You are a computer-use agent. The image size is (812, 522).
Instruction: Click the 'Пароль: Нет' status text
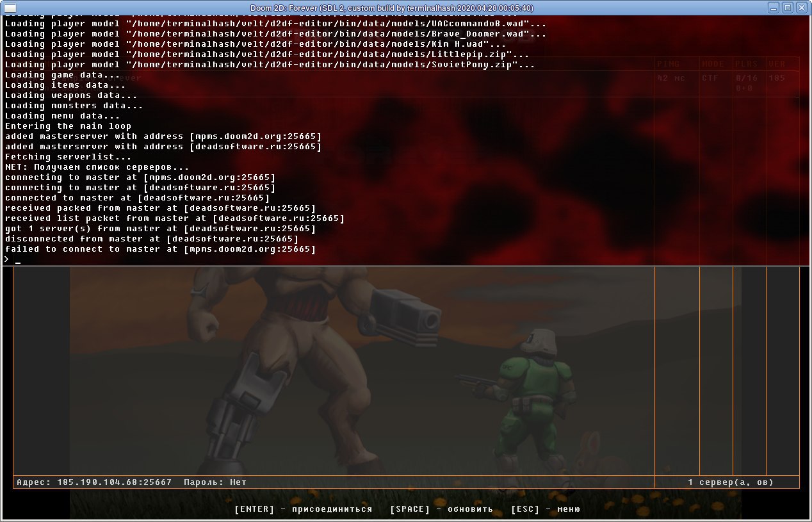pos(215,482)
